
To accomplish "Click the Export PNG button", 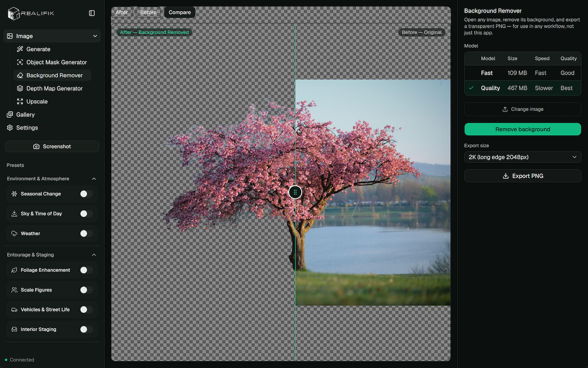I will click(523, 176).
